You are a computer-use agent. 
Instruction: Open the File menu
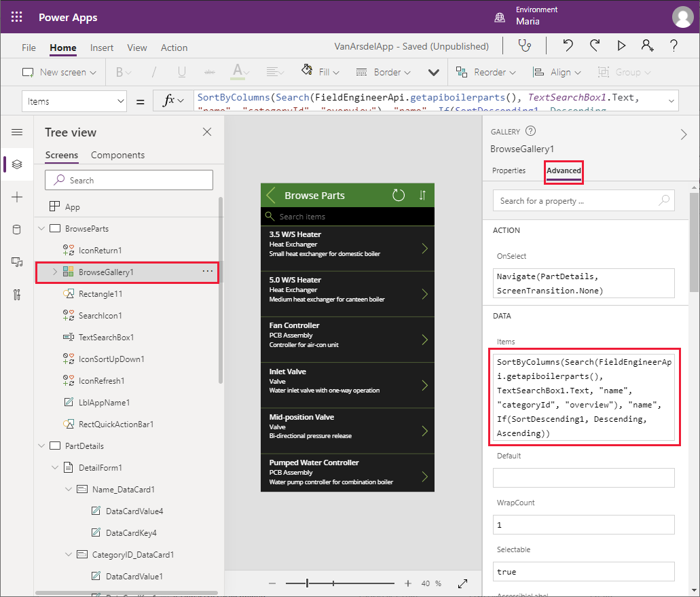(x=29, y=48)
